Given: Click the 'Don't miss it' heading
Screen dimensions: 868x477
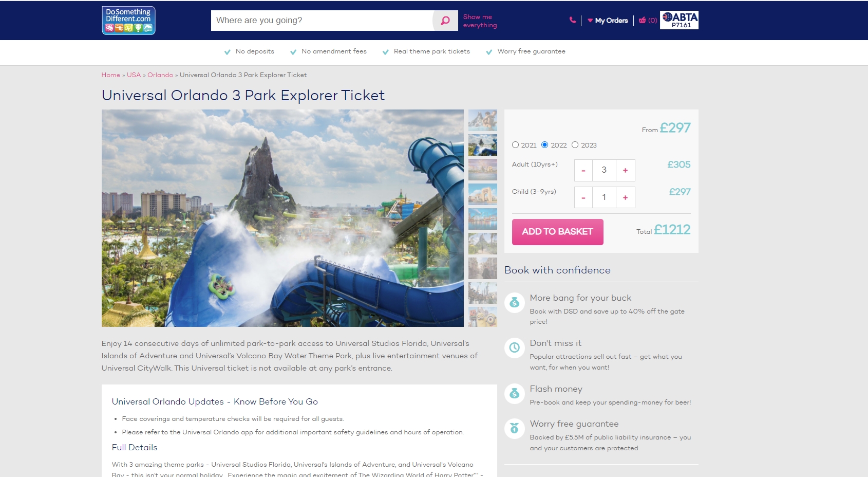Looking at the screenshot, I should pyautogui.click(x=556, y=343).
